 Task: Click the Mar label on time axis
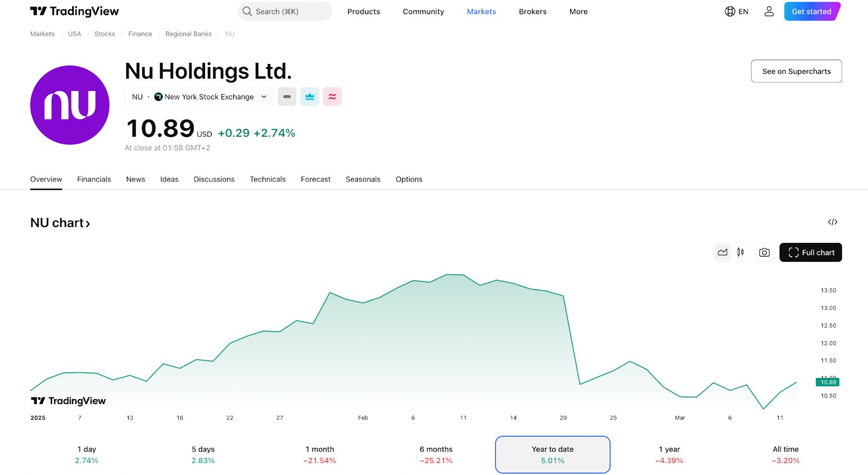[x=680, y=418]
